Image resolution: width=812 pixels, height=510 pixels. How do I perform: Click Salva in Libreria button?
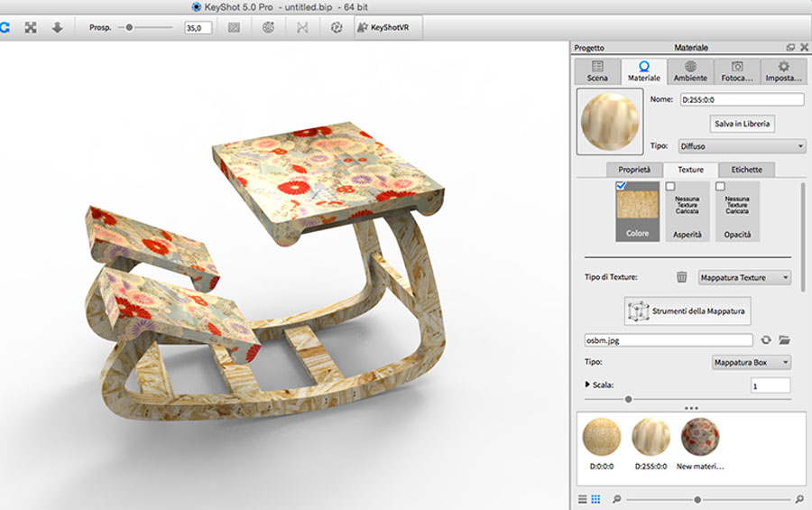[742, 124]
